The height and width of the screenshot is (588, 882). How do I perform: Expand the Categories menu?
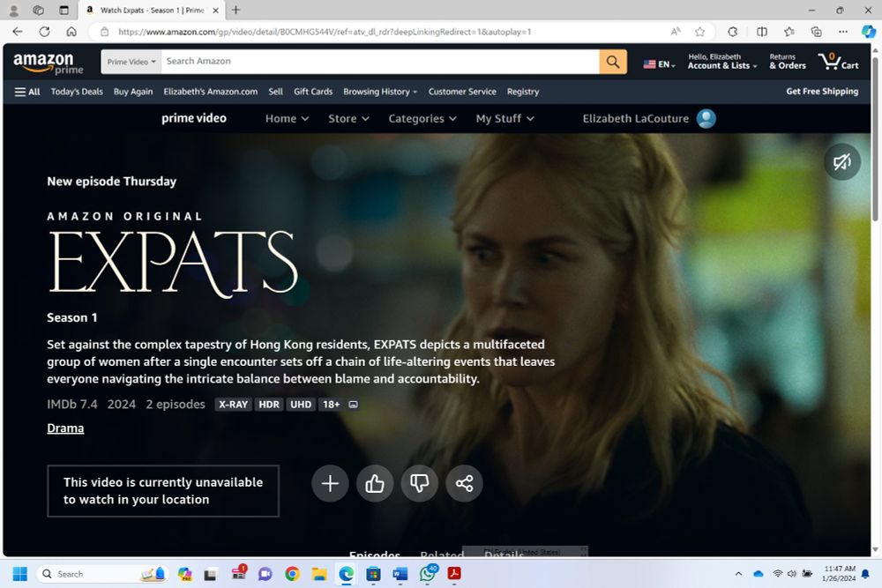[422, 119]
